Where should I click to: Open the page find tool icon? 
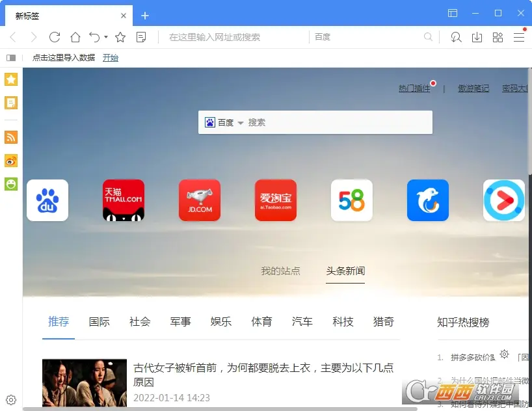click(456, 37)
